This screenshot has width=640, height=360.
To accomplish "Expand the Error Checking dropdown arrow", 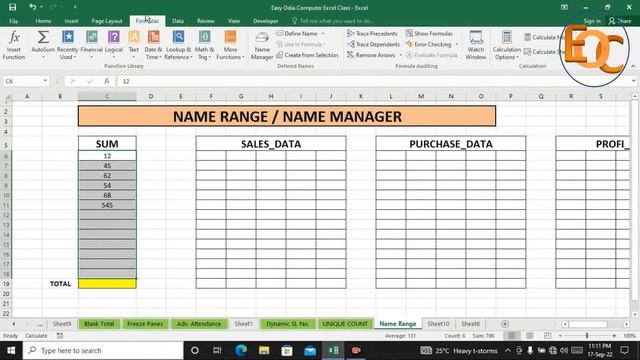I will tap(457, 44).
